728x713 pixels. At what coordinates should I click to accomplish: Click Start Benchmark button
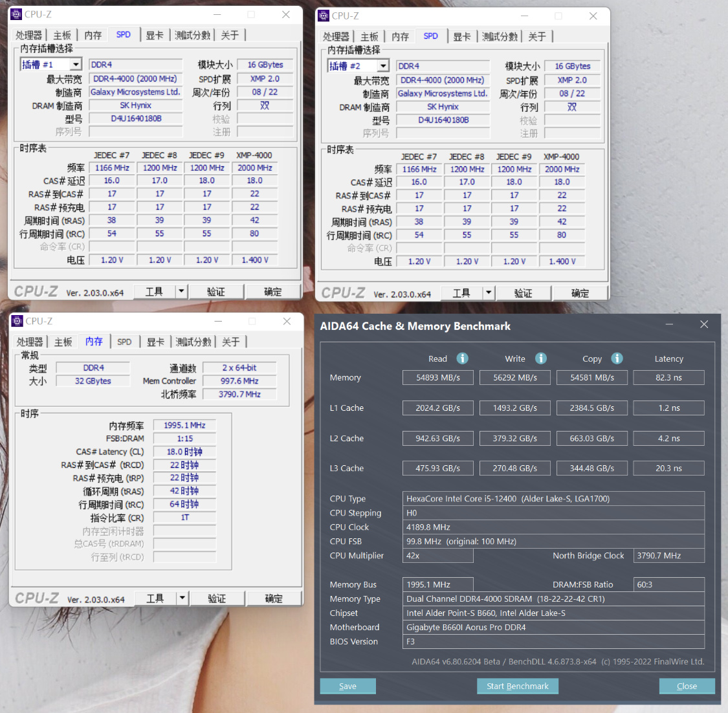tap(517, 686)
